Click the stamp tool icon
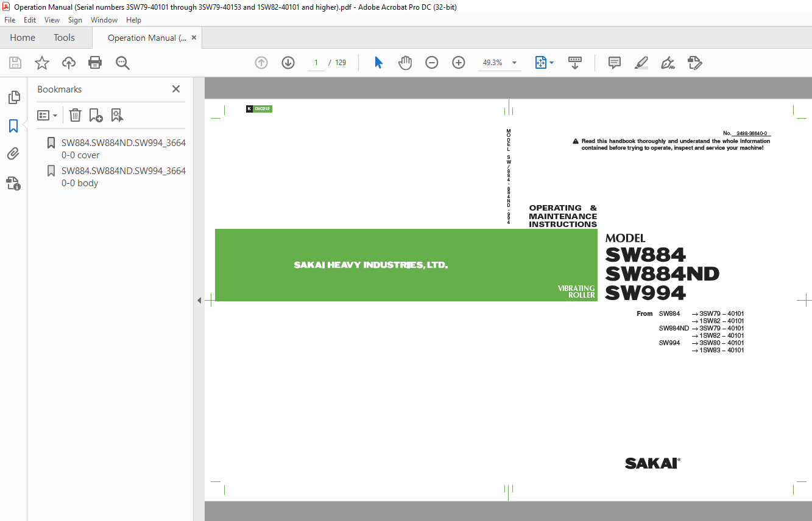The width and height of the screenshot is (812, 521). 694,63
